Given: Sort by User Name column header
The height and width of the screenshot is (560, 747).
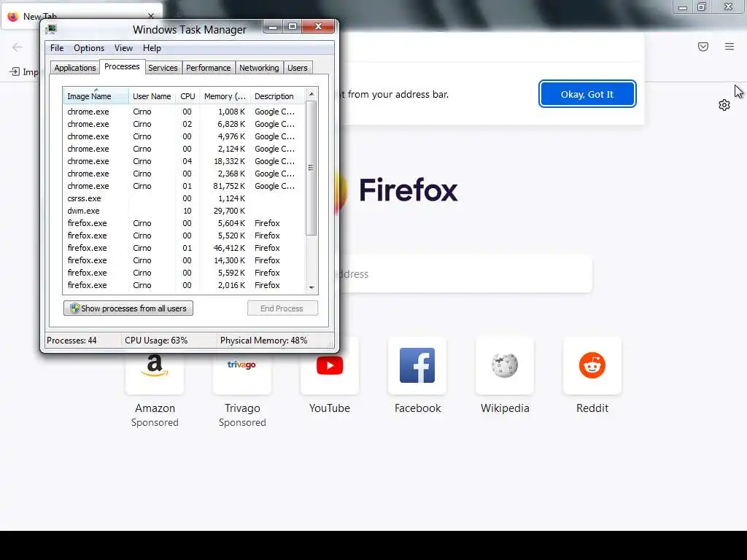Looking at the screenshot, I should (152, 96).
